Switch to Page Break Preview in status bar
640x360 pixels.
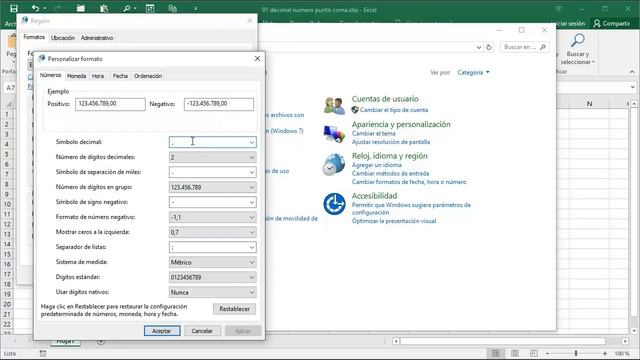[x=533, y=353]
